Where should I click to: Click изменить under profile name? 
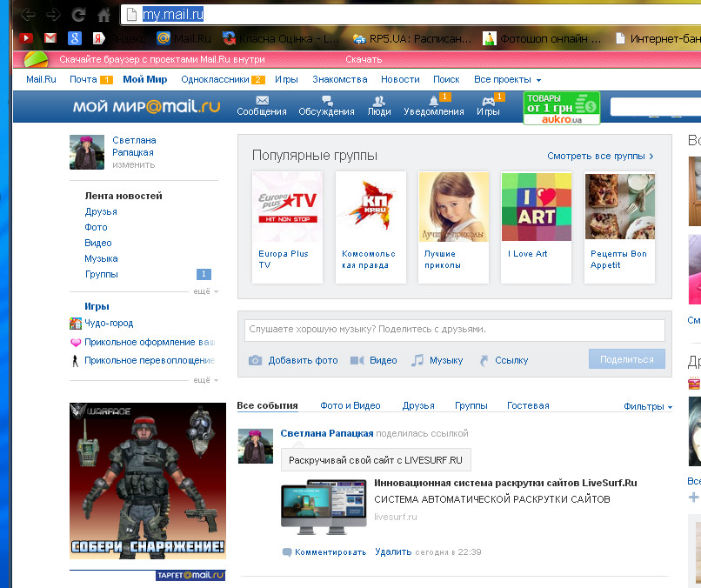pyautogui.click(x=133, y=165)
